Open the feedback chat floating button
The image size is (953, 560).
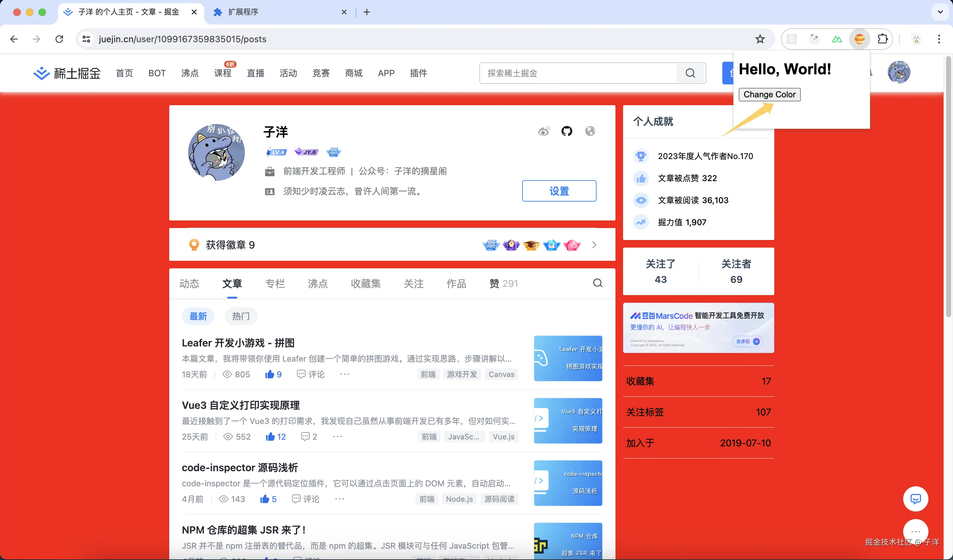point(915,499)
